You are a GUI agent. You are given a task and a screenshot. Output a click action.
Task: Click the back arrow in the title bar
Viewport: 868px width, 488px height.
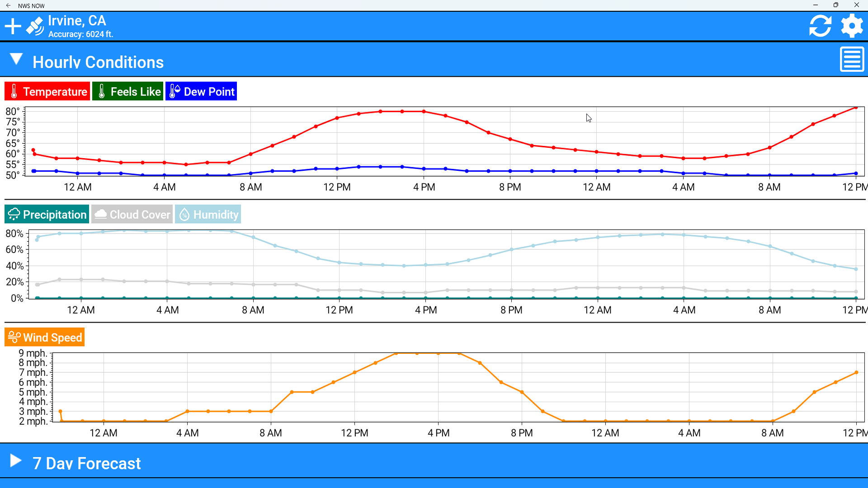coord(7,5)
